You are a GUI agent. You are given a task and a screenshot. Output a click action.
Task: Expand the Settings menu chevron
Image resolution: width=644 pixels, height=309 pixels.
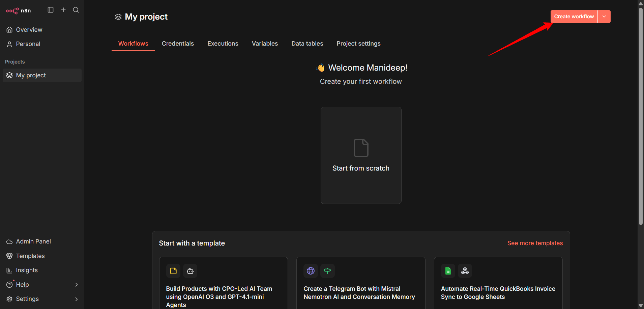(x=77, y=299)
